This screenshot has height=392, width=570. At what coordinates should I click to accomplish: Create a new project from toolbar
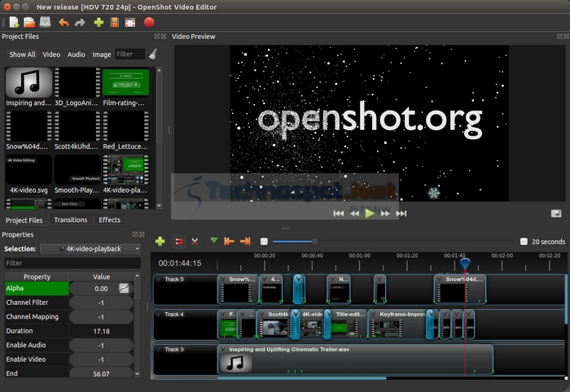tap(14, 23)
